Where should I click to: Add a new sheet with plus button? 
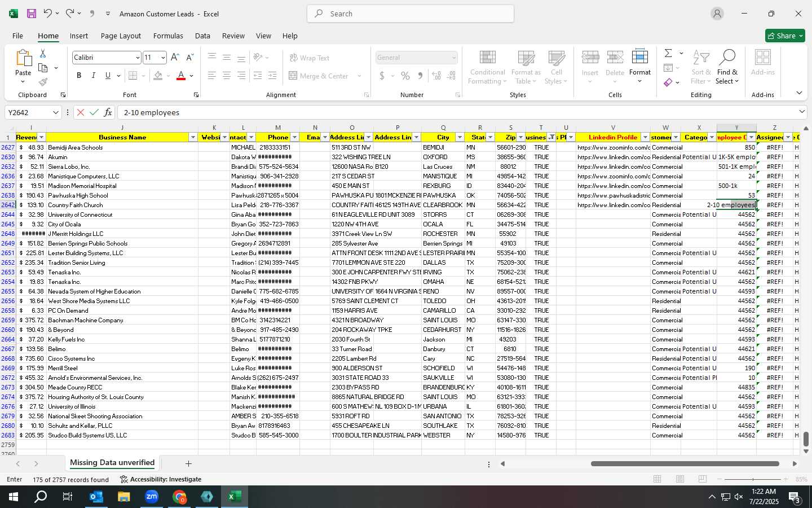pyautogui.click(x=188, y=463)
